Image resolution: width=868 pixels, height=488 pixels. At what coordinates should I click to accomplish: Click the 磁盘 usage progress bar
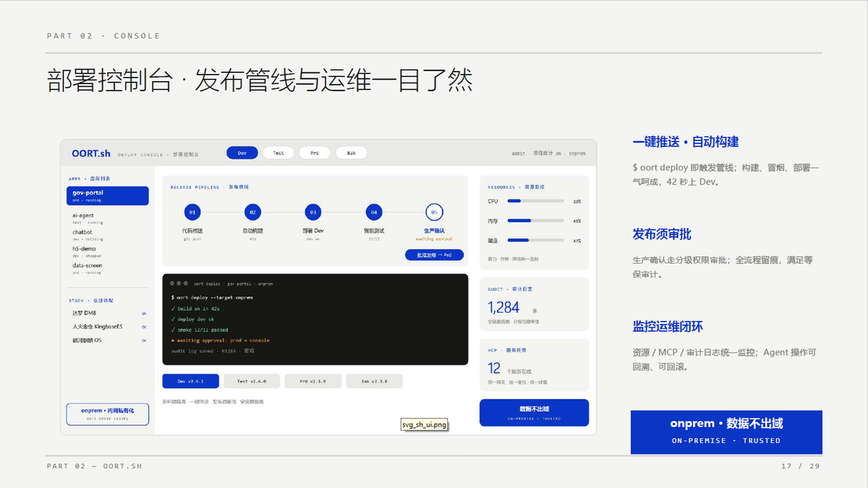click(536, 240)
